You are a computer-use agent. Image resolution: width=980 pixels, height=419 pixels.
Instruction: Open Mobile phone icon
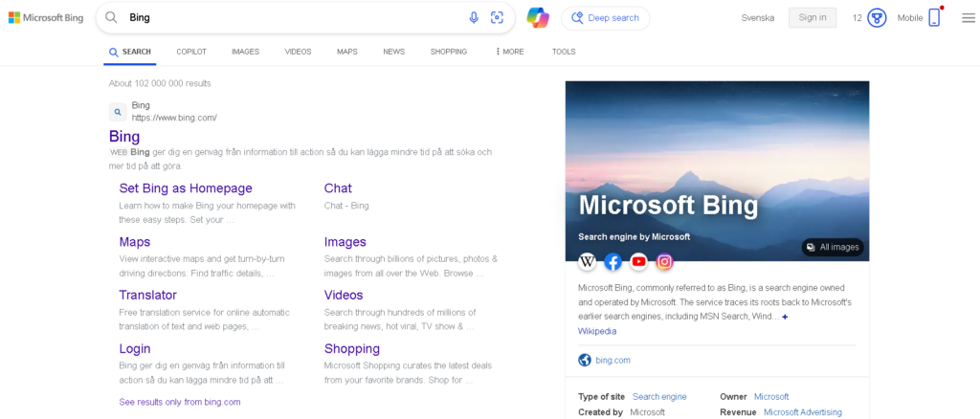(x=934, y=17)
